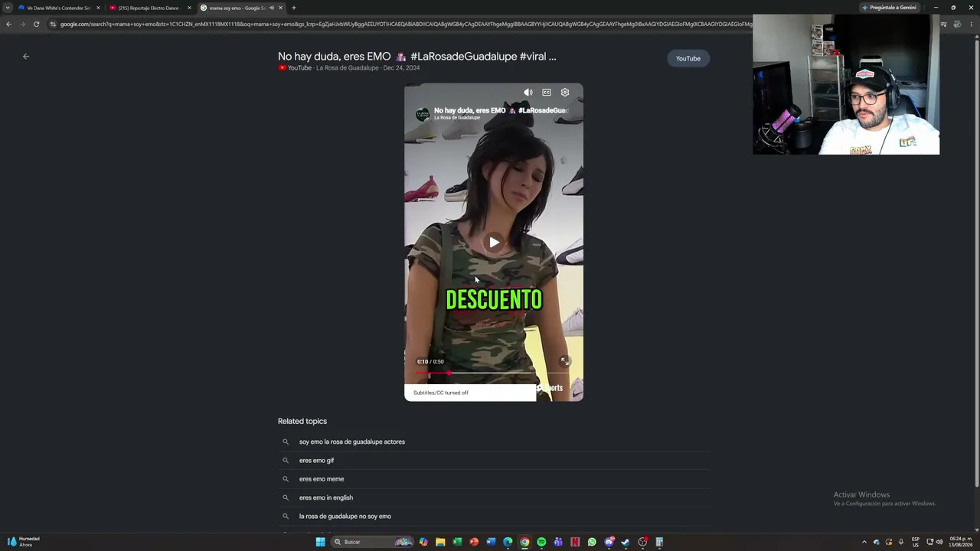This screenshot has height=551, width=980.
Task: Click the microphone icon in system tray
Action: (901, 542)
